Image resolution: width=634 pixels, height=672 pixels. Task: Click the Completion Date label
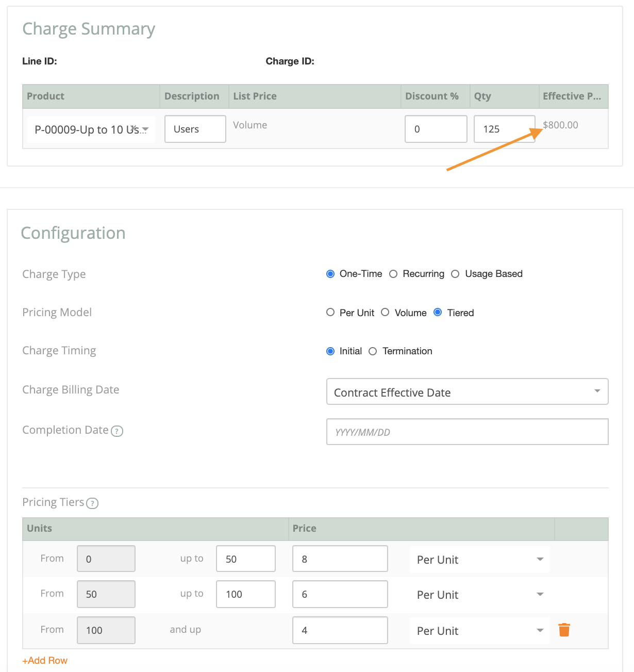click(65, 430)
